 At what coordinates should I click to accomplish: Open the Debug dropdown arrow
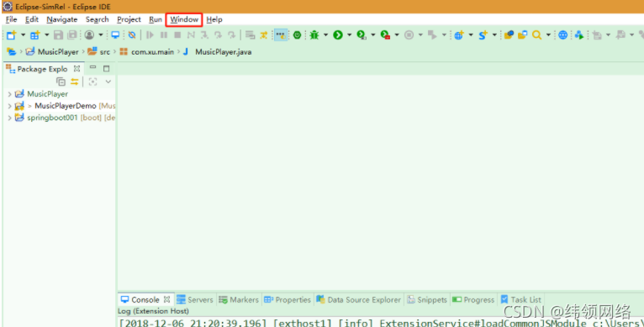click(325, 35)
